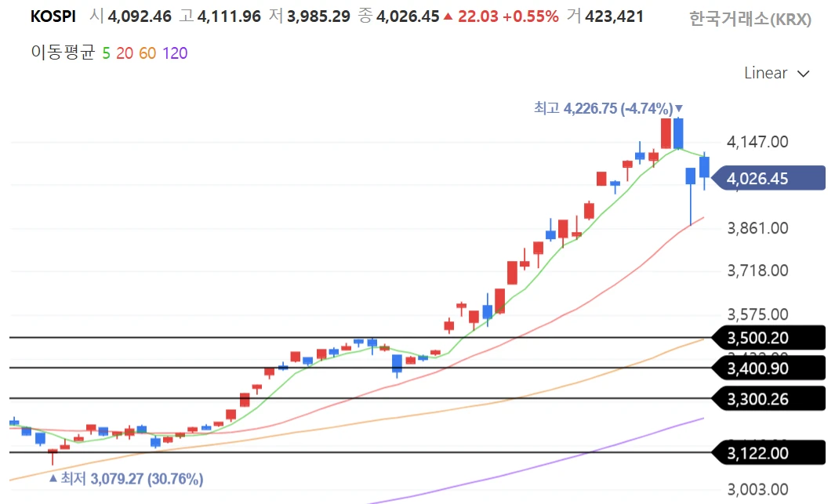Click the 한국거래소(KRX) exchange label
Screen dimensions: 835x504
[x=750, y=20]
